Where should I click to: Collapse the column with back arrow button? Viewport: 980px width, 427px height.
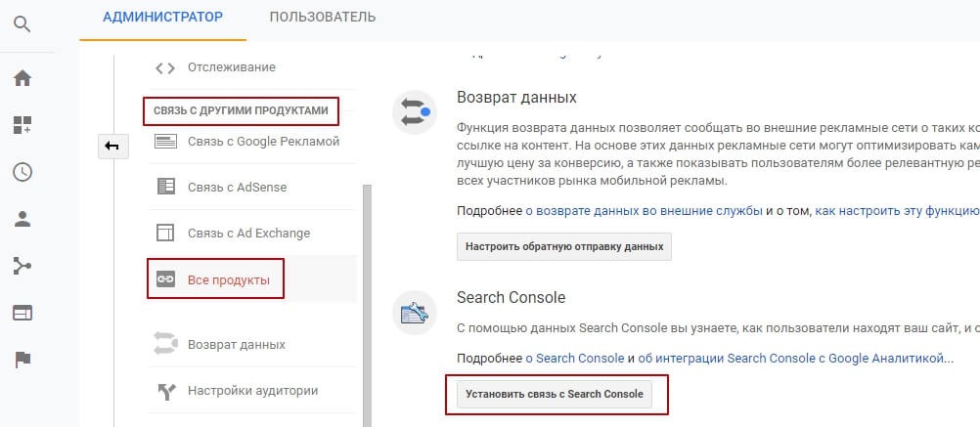click(111, 147)
